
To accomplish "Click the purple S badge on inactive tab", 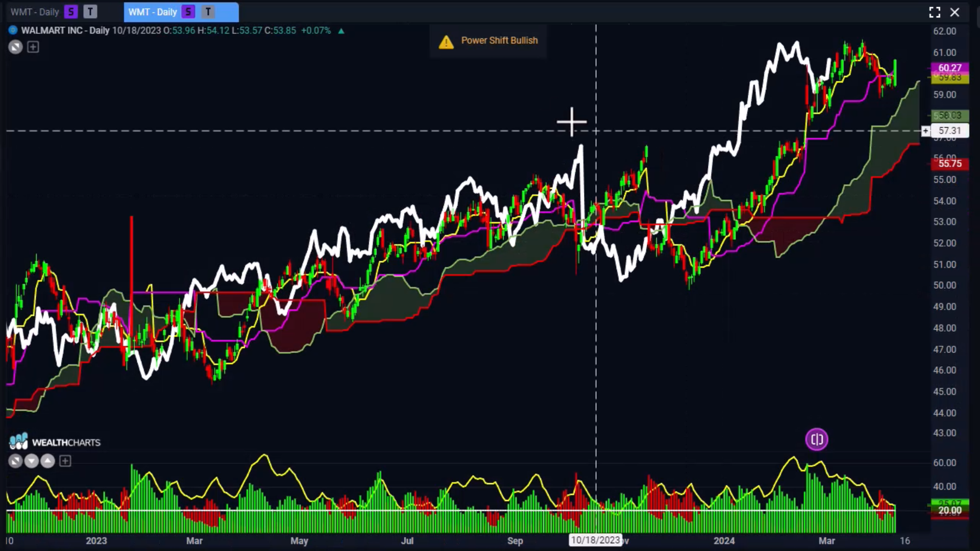I will [71, 12].
